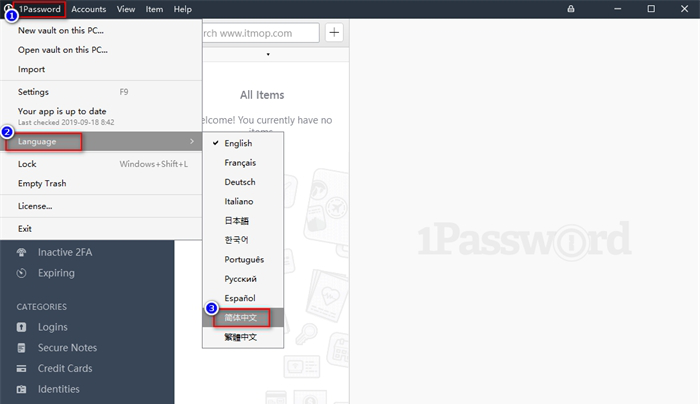
Task: Choose Empty Trash
Action: tap(101, 183)
